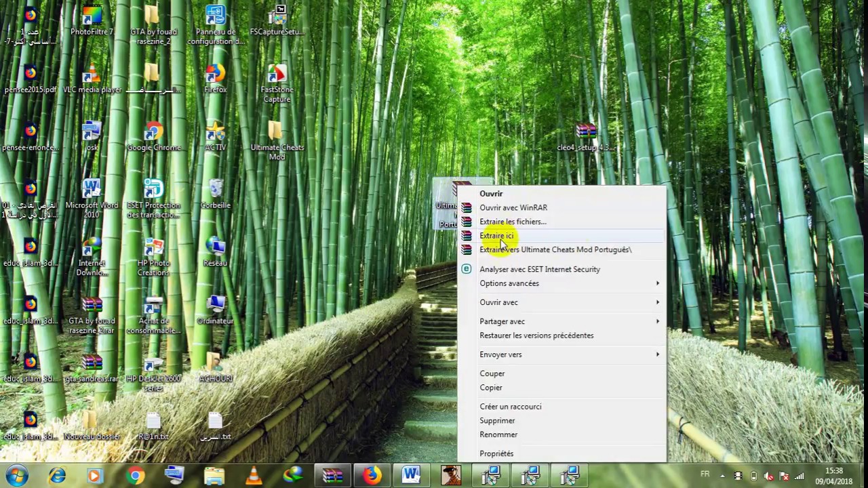Select the ACTIV desktop shortcut
Viewport: 868px width, 488px height.
pos(216,137)
